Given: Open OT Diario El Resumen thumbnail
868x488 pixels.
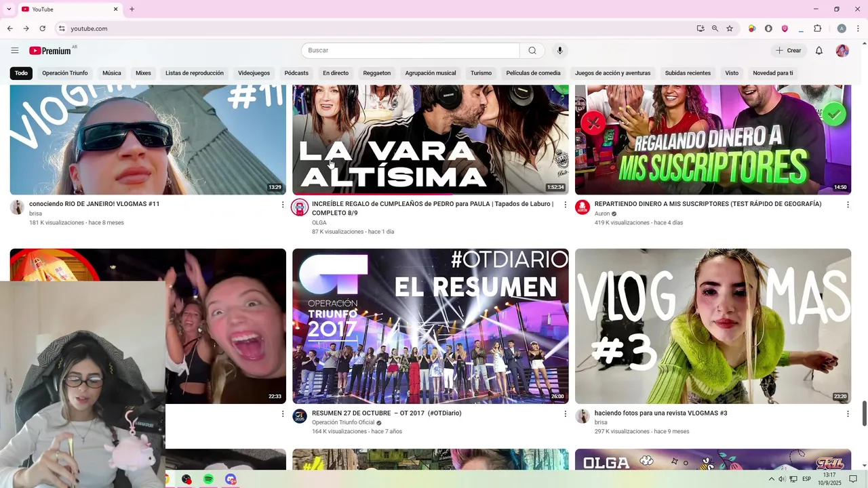Looking at the screenshot, I should tap(431, 326).
